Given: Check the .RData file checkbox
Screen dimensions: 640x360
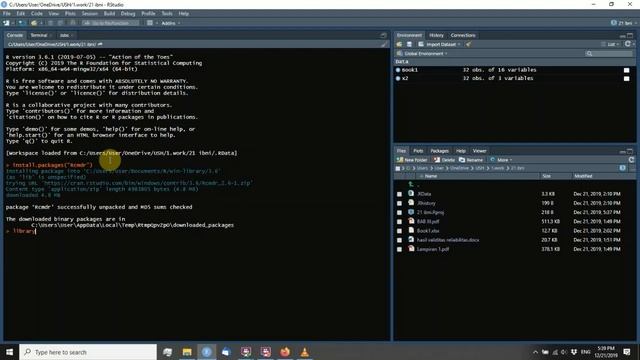Looking at the screenshot, I should [x=400, y=194].
